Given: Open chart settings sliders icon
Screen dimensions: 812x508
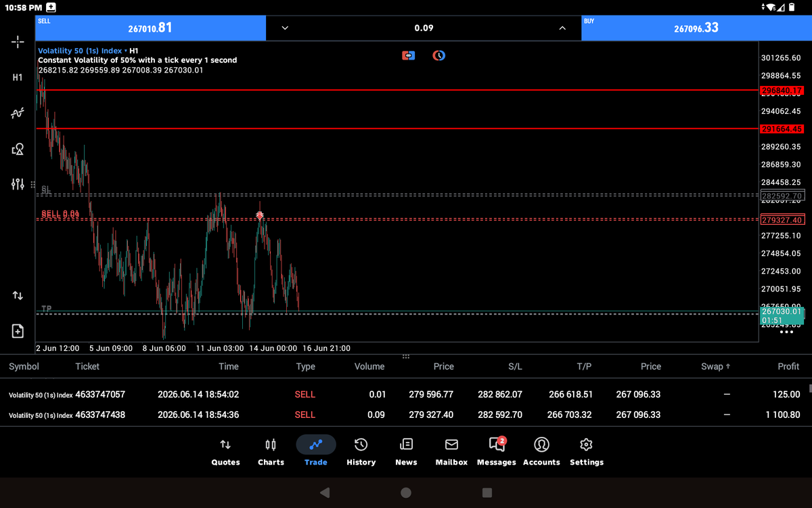Looking at the screenshot, I should click(x=18, y=184).
